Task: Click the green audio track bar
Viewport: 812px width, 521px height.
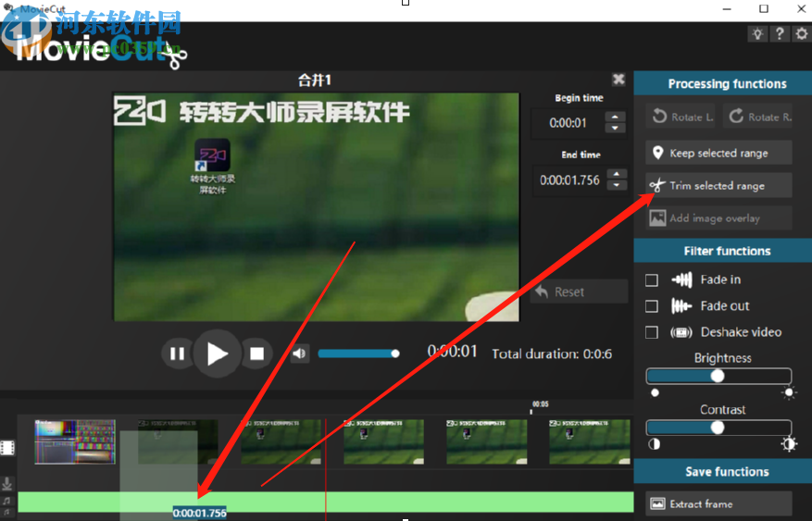Action: click(326, 502)
